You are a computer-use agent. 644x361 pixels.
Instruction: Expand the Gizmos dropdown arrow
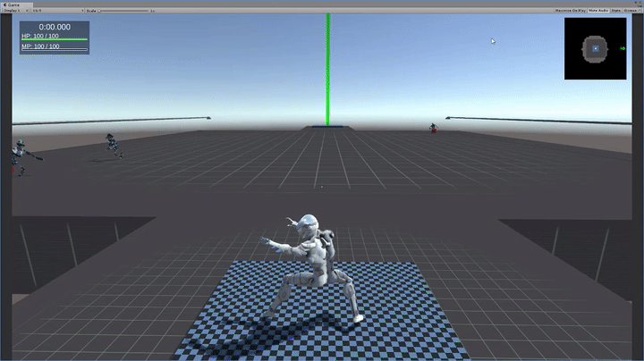point(642,10)
